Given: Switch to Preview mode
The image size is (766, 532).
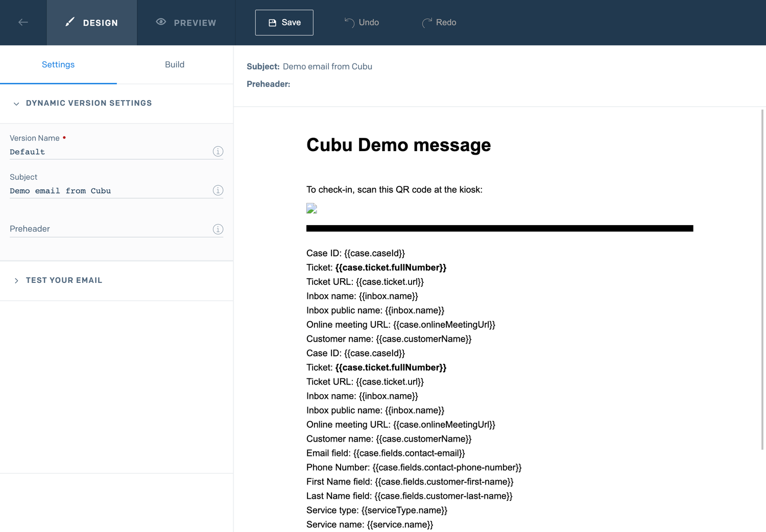Looking at the screenshot, I should [x=186, y=22].
